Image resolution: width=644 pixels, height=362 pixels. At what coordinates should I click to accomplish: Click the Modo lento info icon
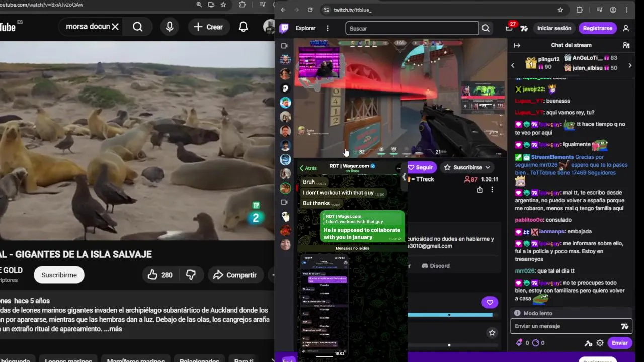coord(517,313)
